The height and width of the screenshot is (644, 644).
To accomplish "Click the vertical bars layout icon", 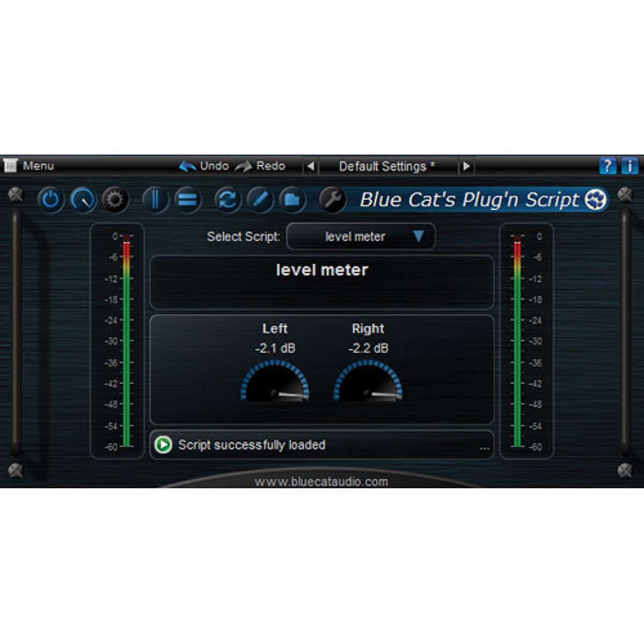I will coord(156,200).
